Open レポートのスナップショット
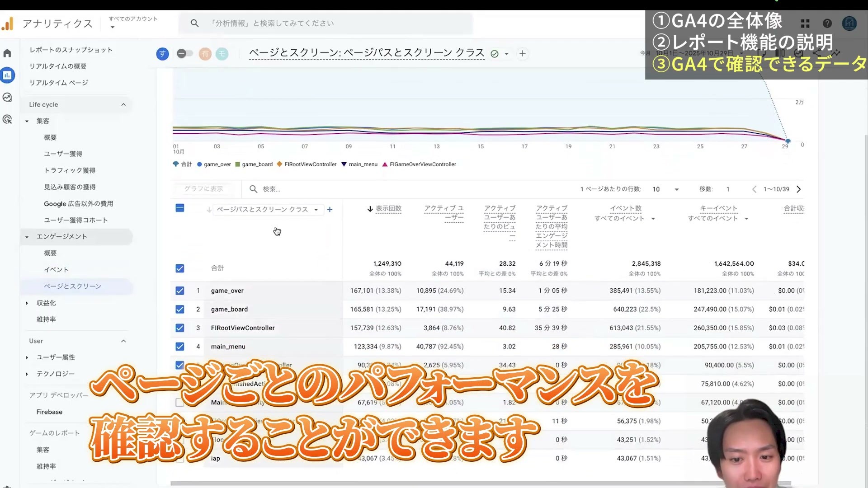 coord(71,50)
